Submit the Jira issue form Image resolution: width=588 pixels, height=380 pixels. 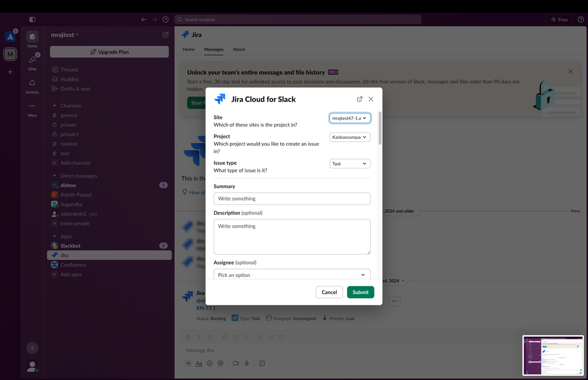tap(360, 292)
